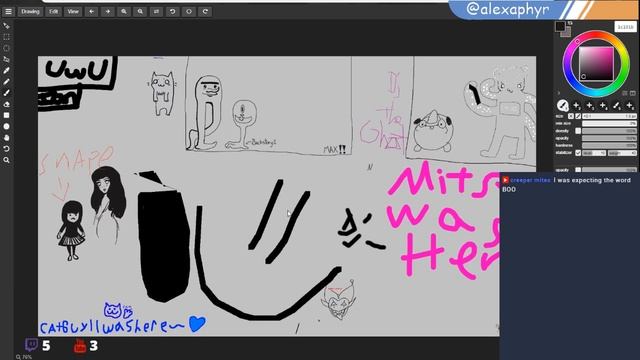
Task: Select brush preset slot 1
Action: tap(562, 105)
